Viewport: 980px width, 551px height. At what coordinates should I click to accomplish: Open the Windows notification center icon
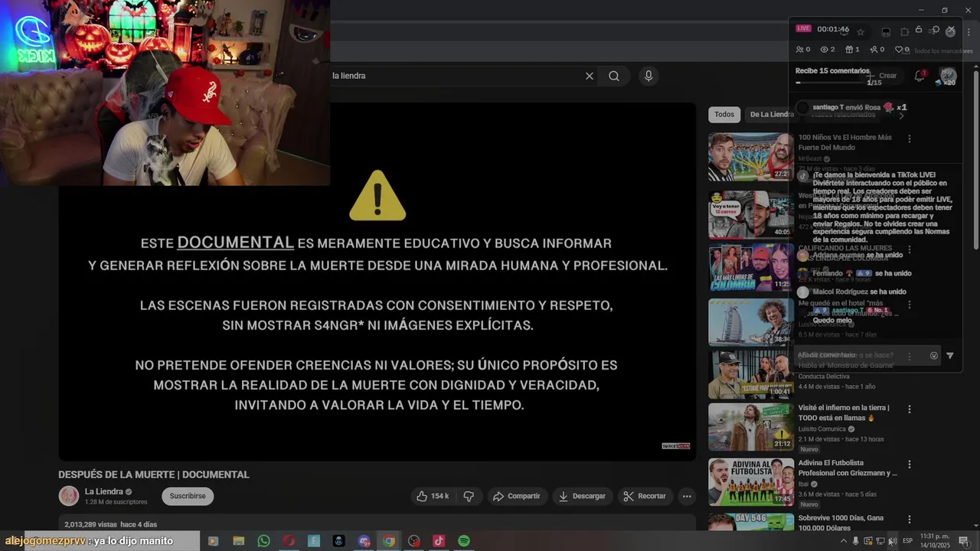963,541
